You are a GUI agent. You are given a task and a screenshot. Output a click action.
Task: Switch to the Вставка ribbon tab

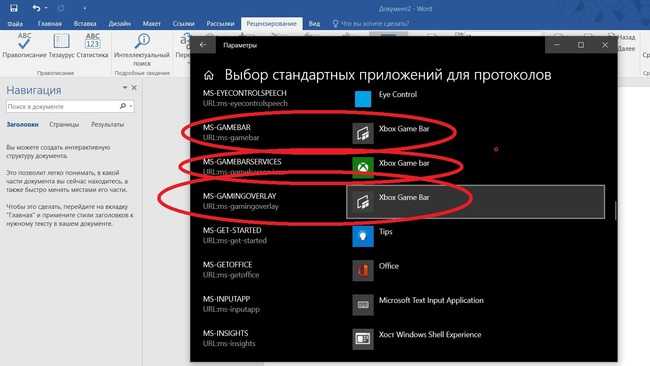pos(85,24)
